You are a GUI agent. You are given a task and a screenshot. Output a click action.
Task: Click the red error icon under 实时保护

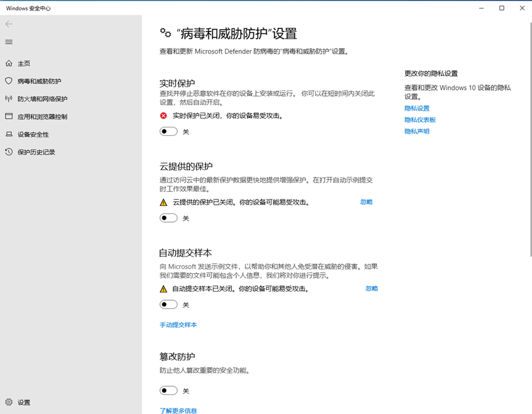164,116
